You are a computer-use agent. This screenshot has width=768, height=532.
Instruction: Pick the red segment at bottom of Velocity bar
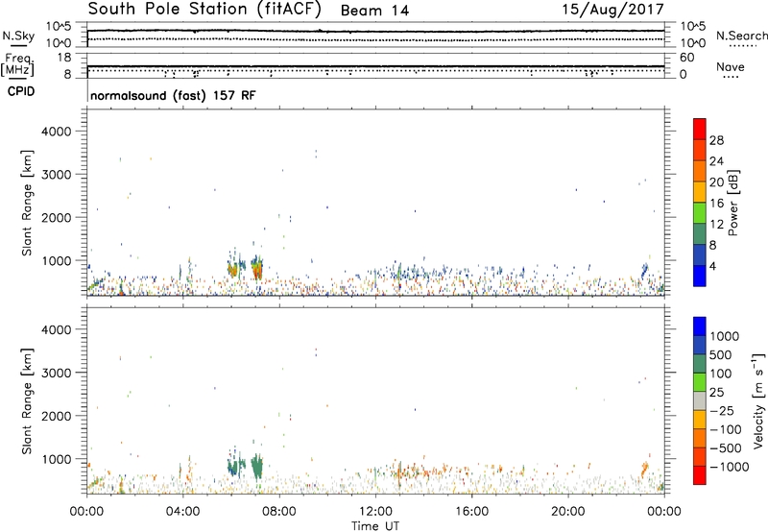(700, 475)
